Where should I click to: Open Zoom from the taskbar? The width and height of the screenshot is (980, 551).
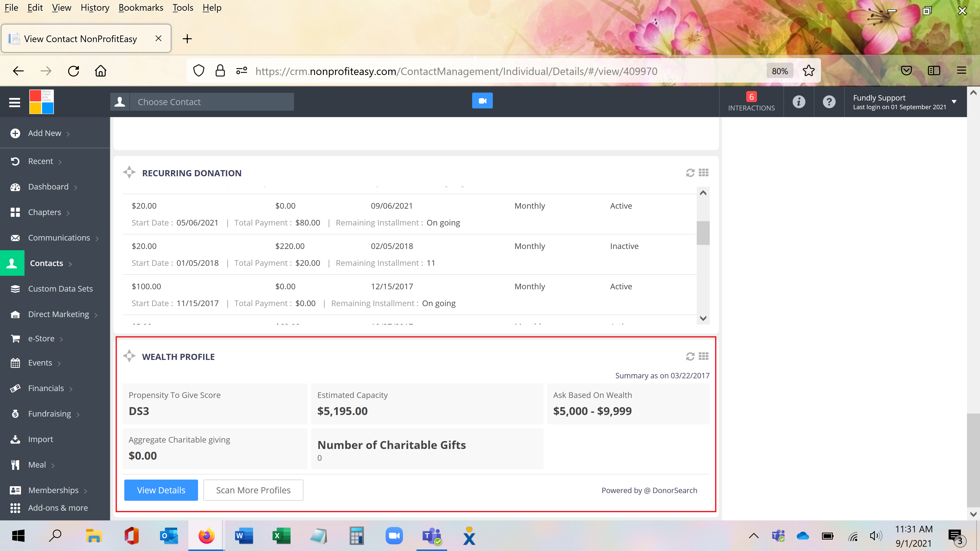[394, 536]
